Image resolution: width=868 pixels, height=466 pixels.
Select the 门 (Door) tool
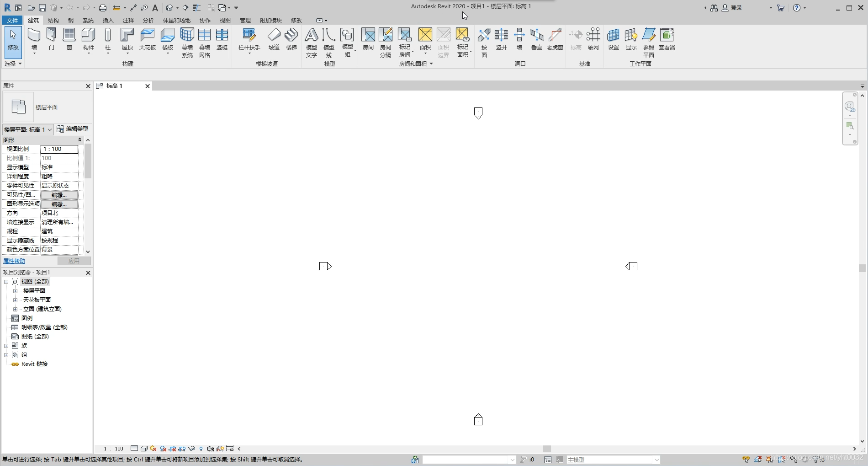(x=52, y=39)
